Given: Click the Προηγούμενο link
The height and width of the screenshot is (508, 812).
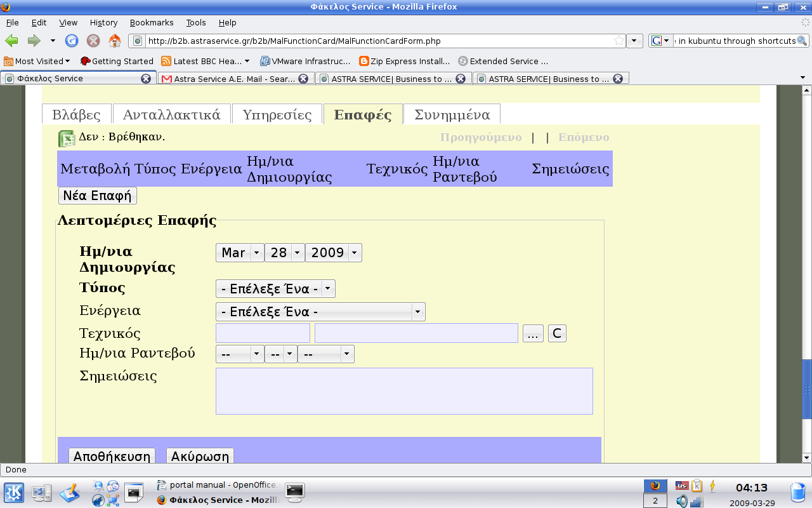Looking at the screenshot, I should (x=481, y=137).
